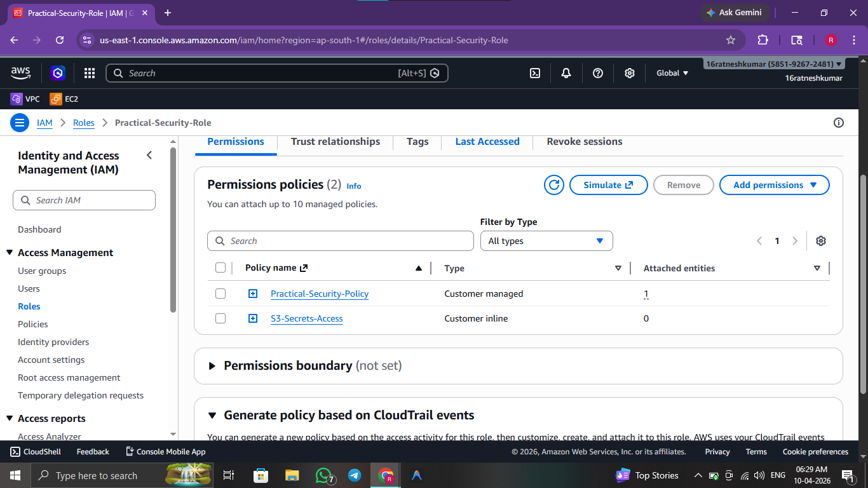Expand the S3-Secrets-Access row details
Screen dimensions: 868x488
point(253,318)
